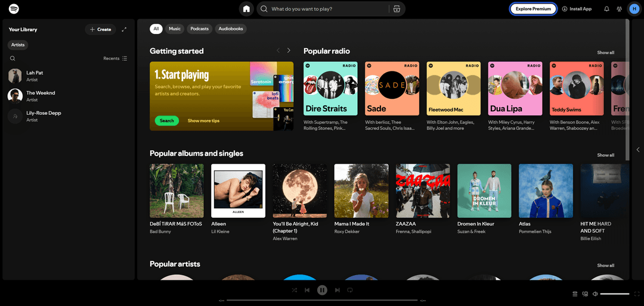
Task: Mute the volume speaker icon
Action: point(595,293)
